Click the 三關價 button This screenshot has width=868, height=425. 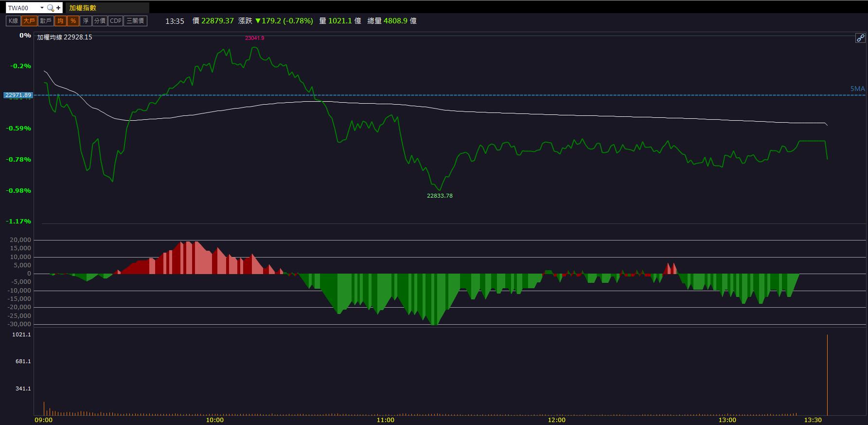coord(135,21)
